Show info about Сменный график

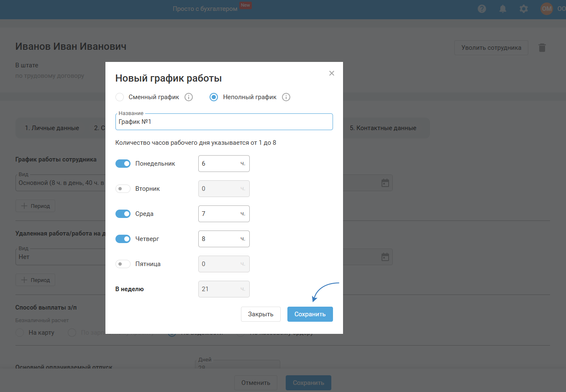pyautogui.click(x=189, y=97)
